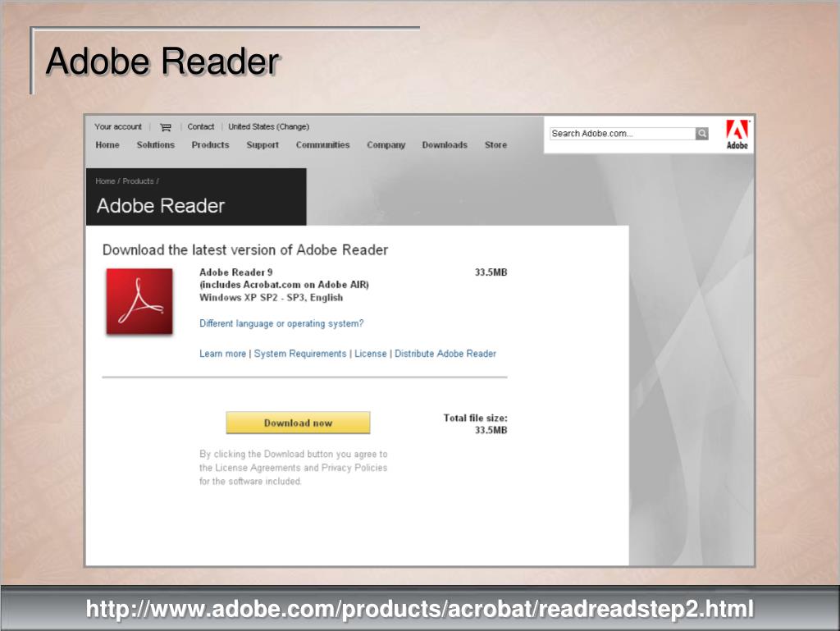This screenshot has height=631, width=840.
Task: Click the Adobe logo
Action: [x=737, y=135]
